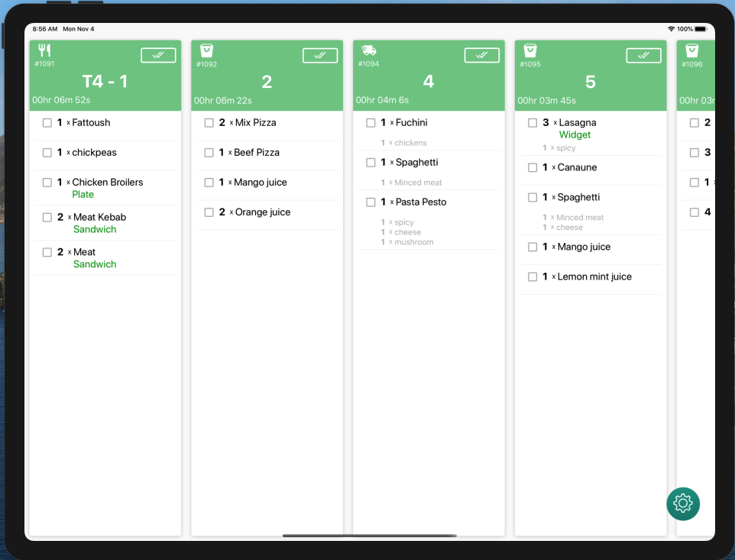Click the dine-in fork and knife icon on order #1091

tap(44, 50)
